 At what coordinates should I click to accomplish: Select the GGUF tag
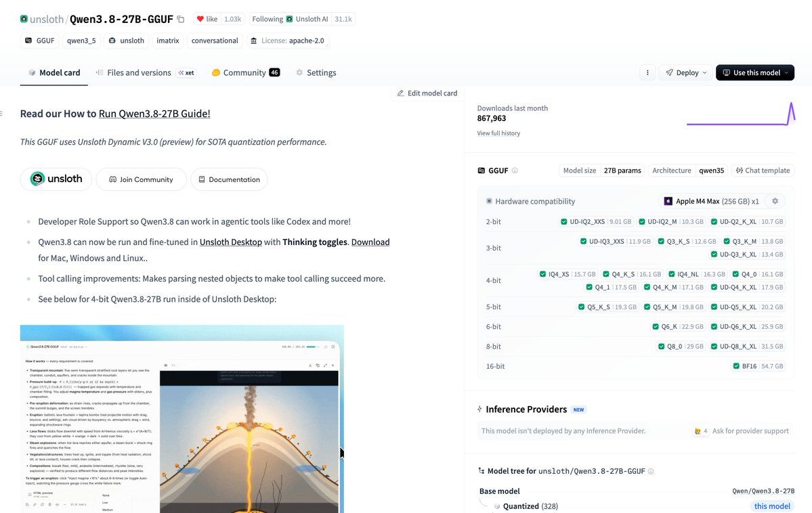coord(40,41)
